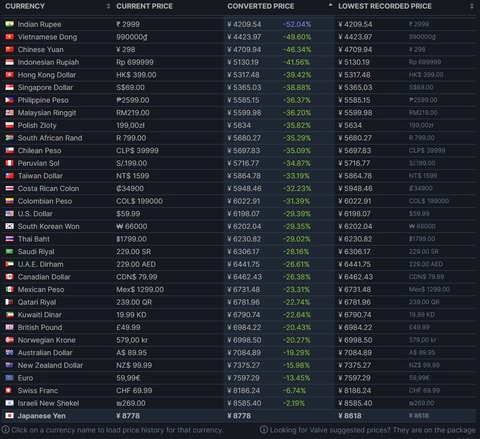Open New Zealand Dollar price history
Image resolution: width=480 pixels, height=439 pixels.
coord(50,365)
